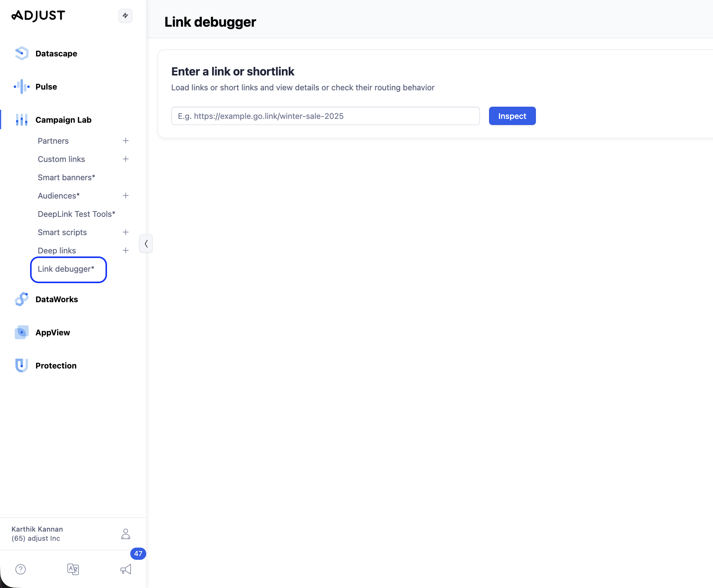Go to Partners in Campaign Lab

coord(53,141)
